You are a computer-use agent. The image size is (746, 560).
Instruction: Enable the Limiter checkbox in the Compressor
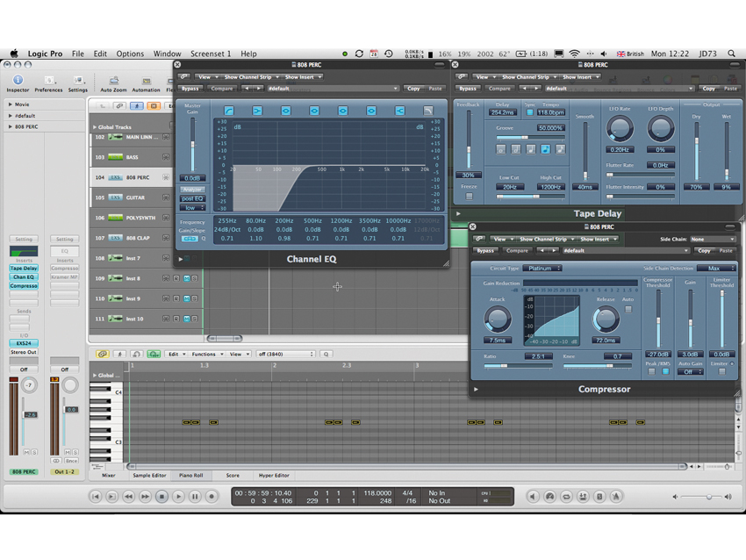(721, 371)
